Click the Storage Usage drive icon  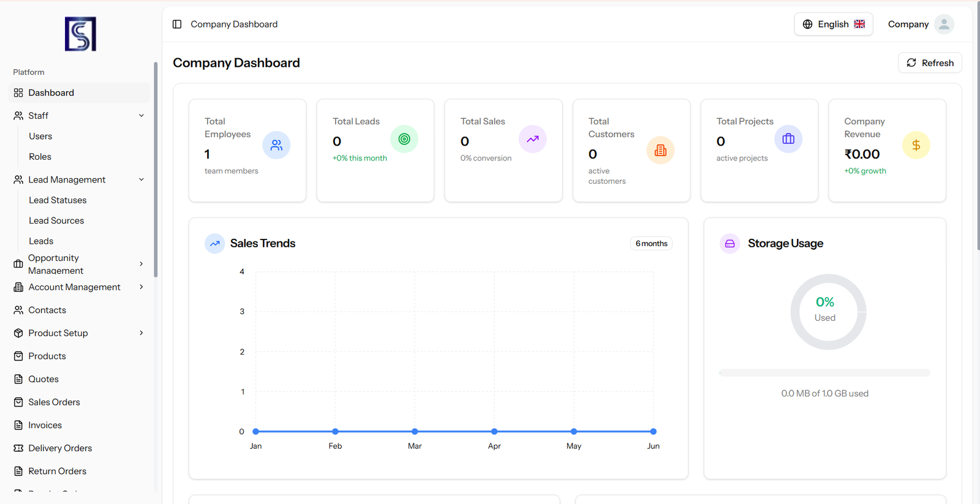point(729,243)
